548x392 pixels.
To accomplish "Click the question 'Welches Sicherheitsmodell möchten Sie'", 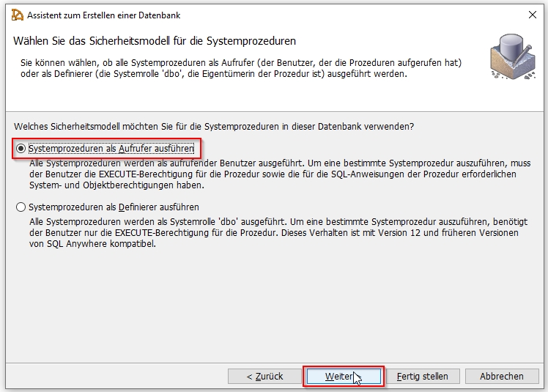I will (x=214, y=126).
